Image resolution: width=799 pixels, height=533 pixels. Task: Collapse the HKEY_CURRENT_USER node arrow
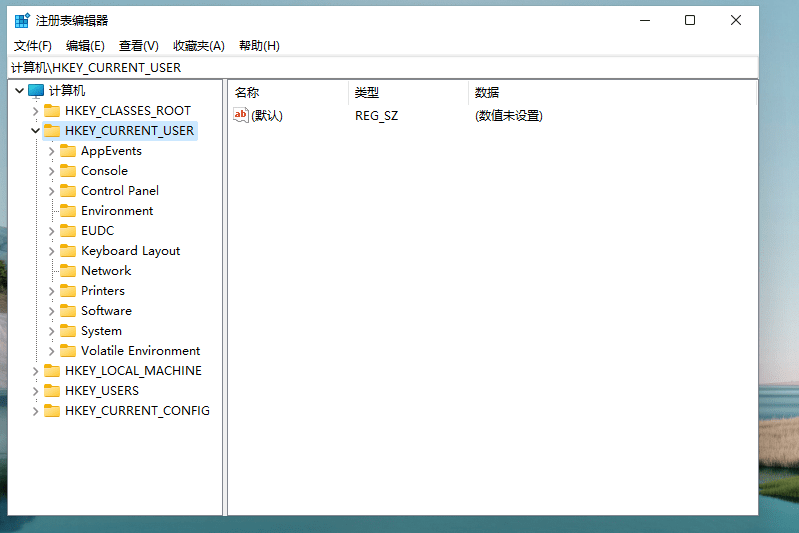tap(35, 130)
